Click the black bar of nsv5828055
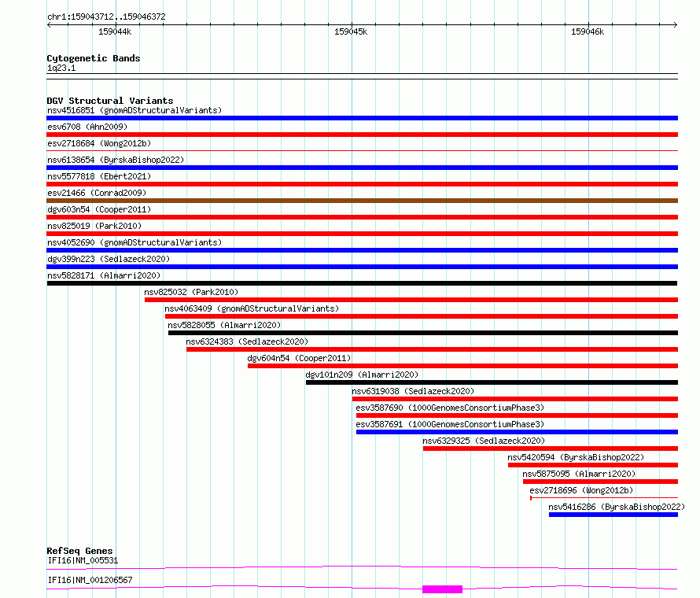Image resolution: width=700 pixels, height=598 pixels. pyautogui.click(x=423, y=333)
